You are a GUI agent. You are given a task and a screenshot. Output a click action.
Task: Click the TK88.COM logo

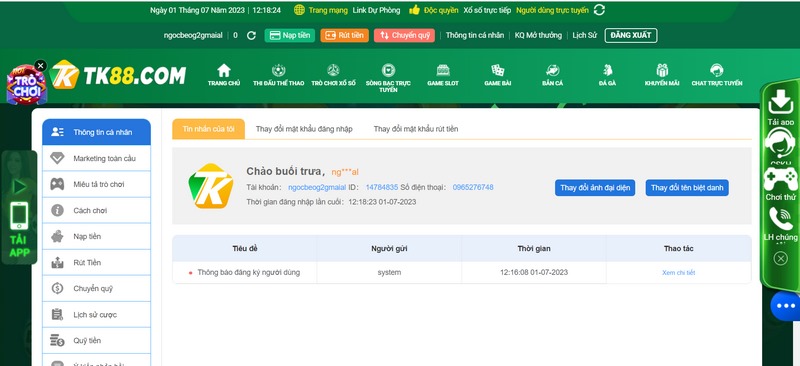pos(118,75)
